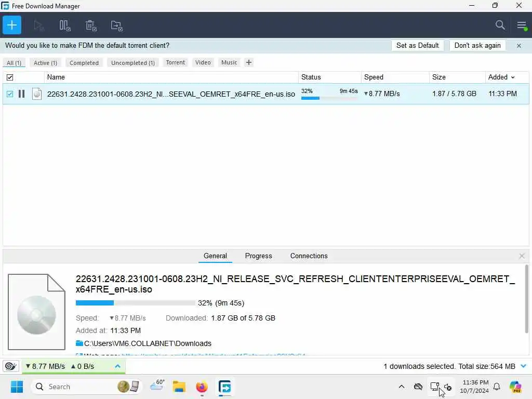The image size is (532, 399).
Task: Click the Don't ask again button
Action: click(477, 46)
